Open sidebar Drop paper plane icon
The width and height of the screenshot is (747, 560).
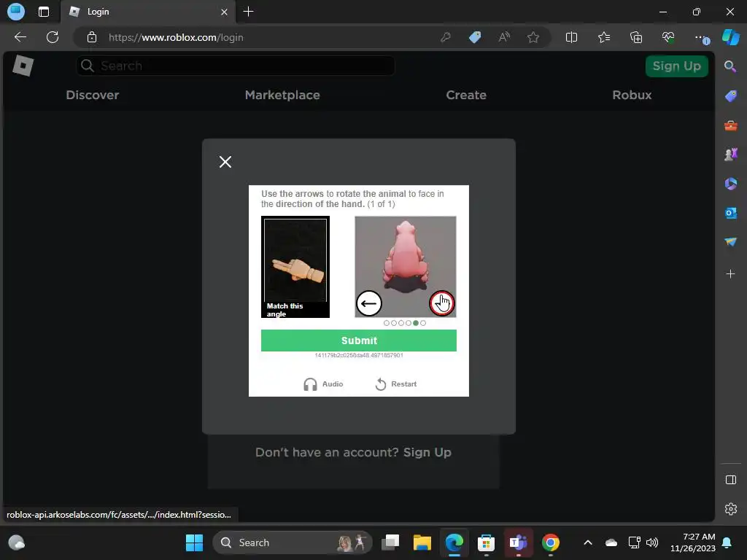click(x=730, y=242)
